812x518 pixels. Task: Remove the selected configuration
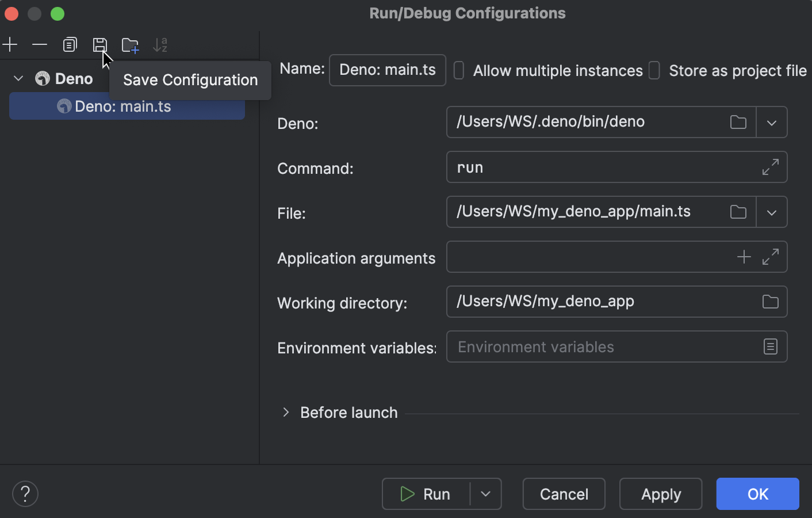tap(40, 44)
